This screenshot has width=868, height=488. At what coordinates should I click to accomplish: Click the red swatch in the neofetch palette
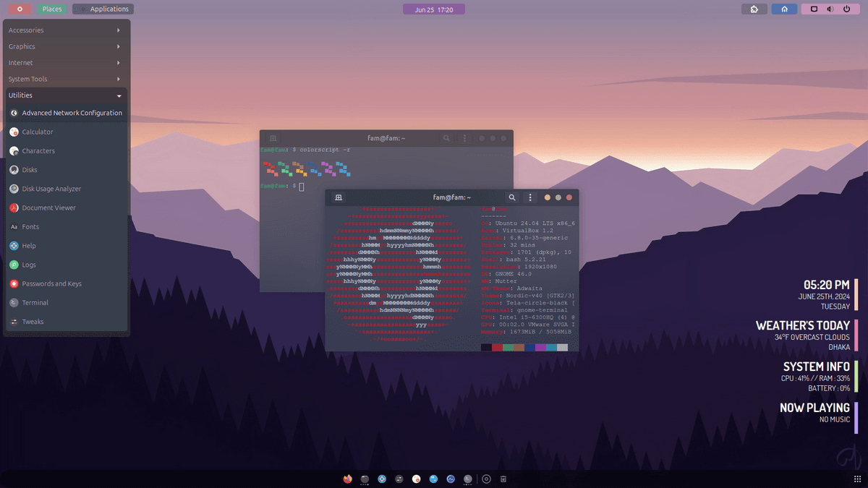click(497, 348)
